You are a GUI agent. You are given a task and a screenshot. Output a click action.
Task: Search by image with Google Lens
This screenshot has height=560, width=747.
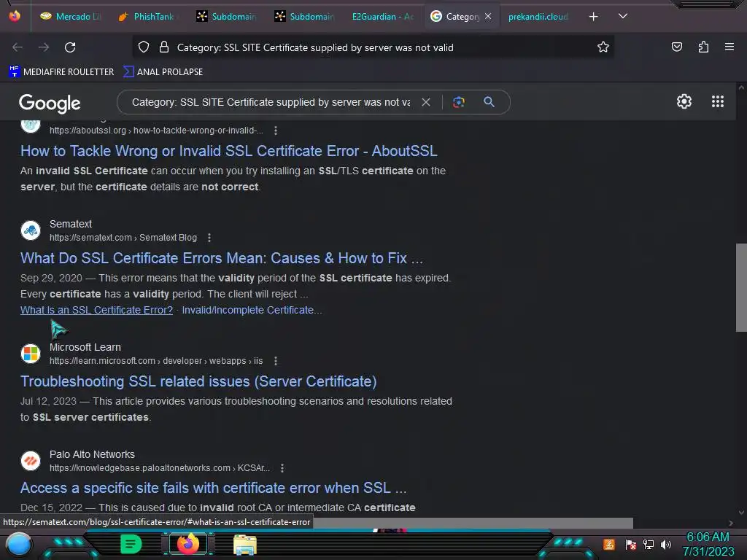(x=458, y=102)
